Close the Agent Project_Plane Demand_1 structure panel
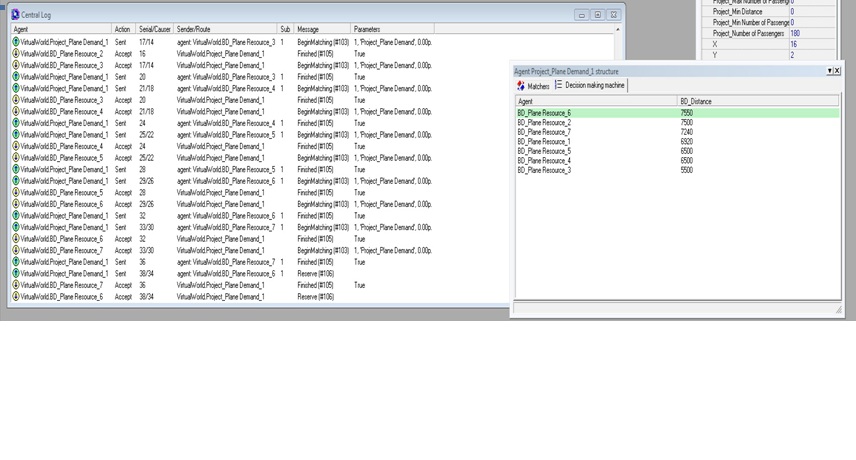The image size is (856, 460). tap(837, 71)
